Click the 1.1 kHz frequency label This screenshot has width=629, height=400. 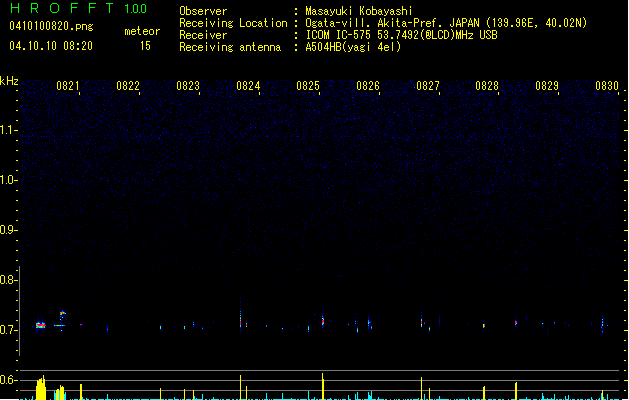[8, 130]
